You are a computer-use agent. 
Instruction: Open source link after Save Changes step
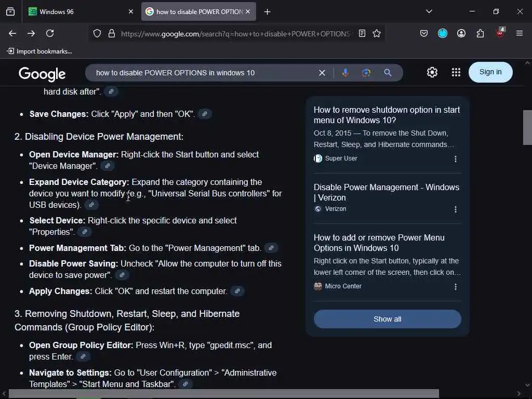pyautogui.click(x=205, y=114)
